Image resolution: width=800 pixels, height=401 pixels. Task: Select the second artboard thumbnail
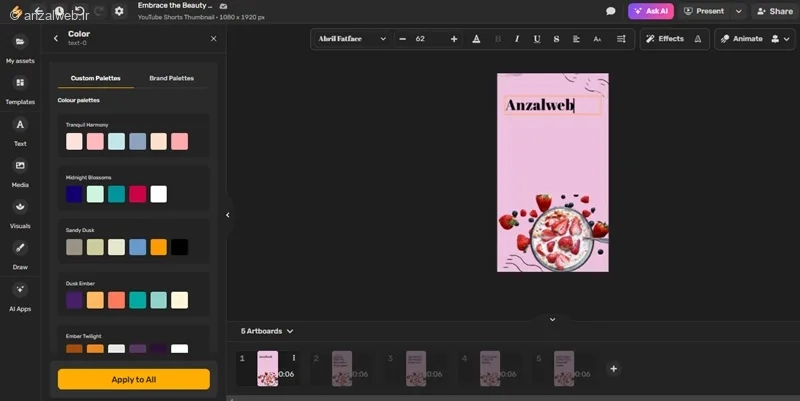[x=342, y=368]
